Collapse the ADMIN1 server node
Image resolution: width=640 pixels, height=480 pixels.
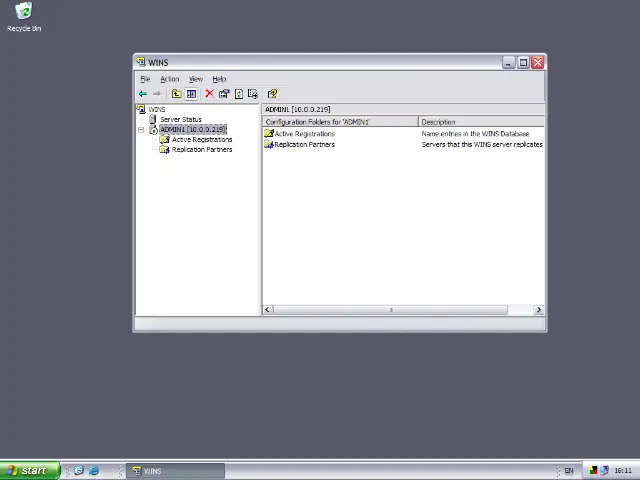(141, 130)
